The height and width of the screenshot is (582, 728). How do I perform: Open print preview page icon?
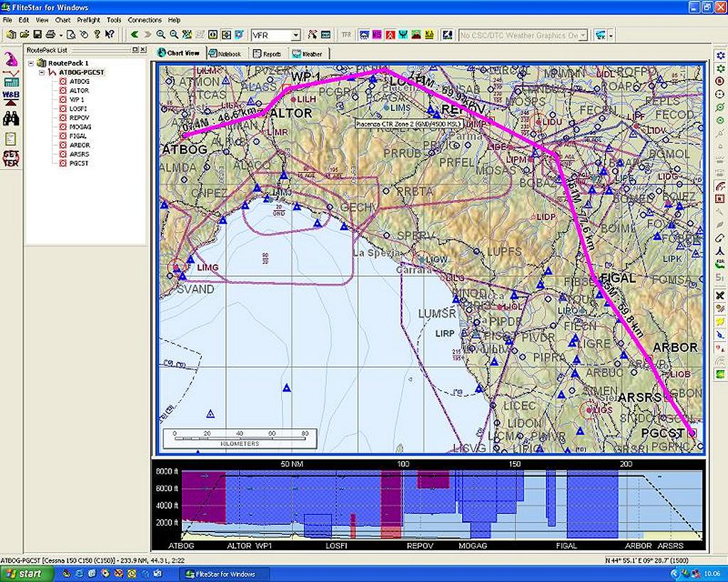point(71,35)
